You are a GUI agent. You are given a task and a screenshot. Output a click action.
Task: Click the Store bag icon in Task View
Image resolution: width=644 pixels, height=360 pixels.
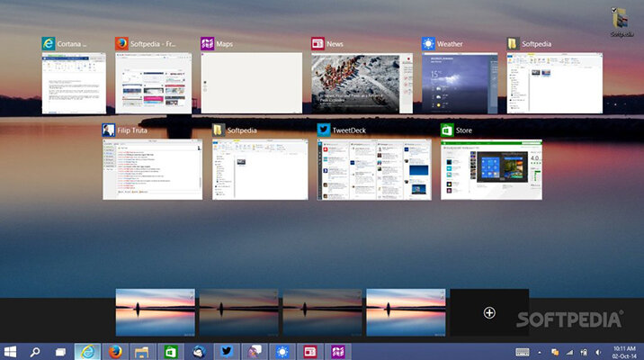pos(447,130)
